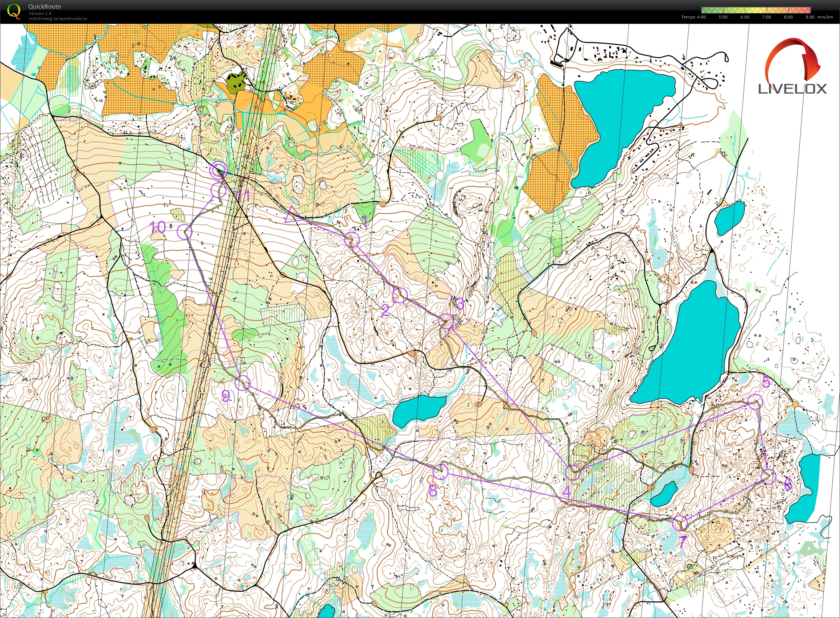Select control circle 7 on the course
The height and width of the screenshot is (618, 840).
coord(680,523)
